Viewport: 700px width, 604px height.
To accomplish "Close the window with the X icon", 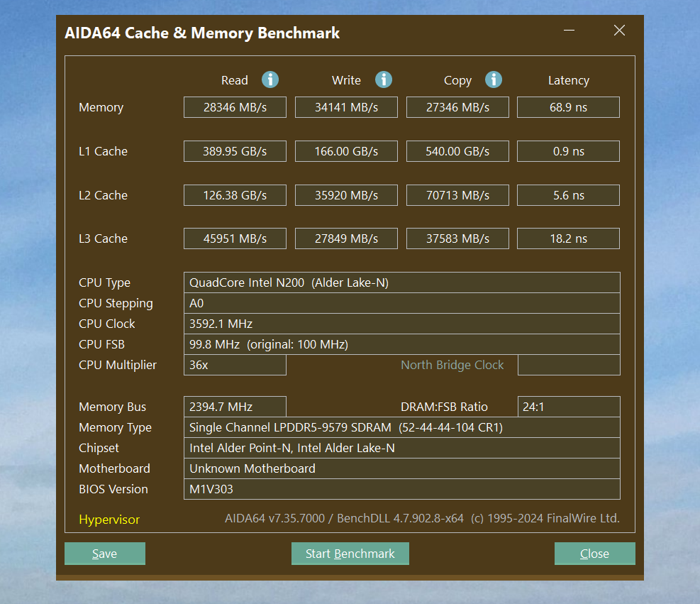I will [619, 31].
